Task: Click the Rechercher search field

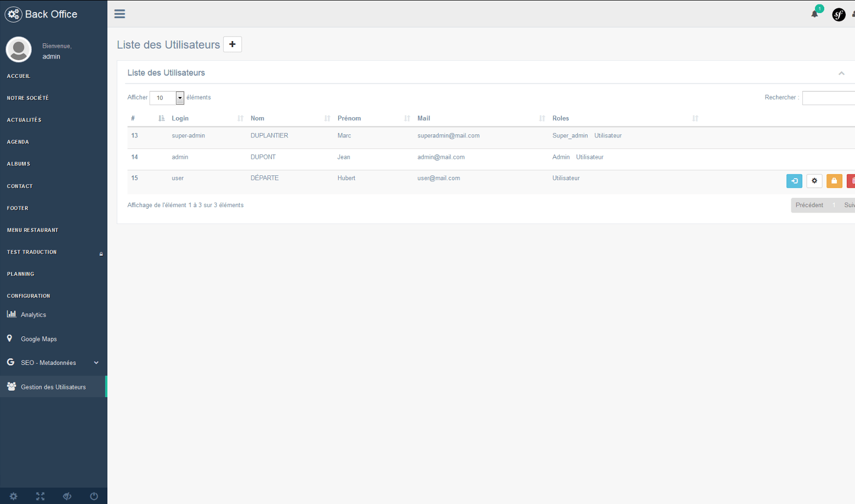Action: click(x=829, y=98)
